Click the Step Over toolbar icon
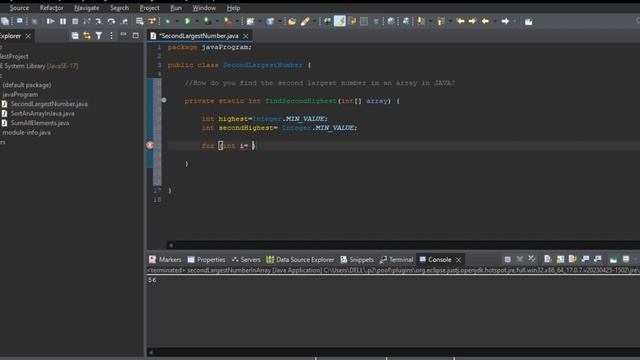 tap(111, 21)
